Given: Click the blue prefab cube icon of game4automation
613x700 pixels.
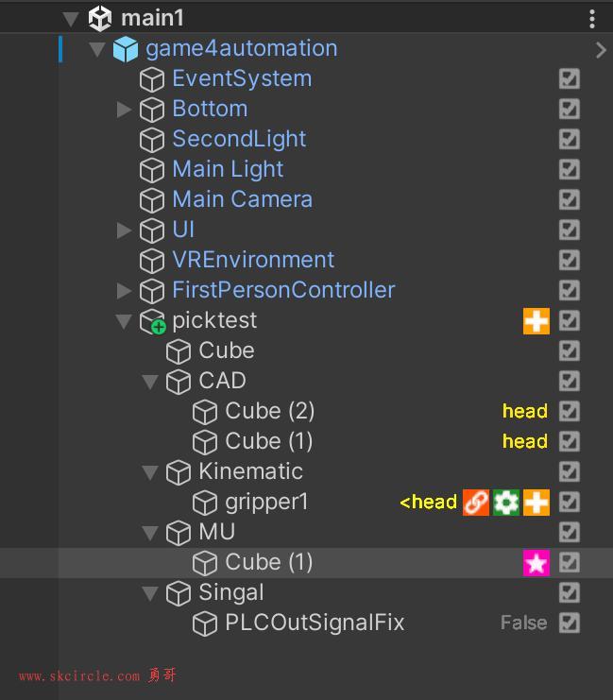Looking at the screenshot, I should pos(126,49).
